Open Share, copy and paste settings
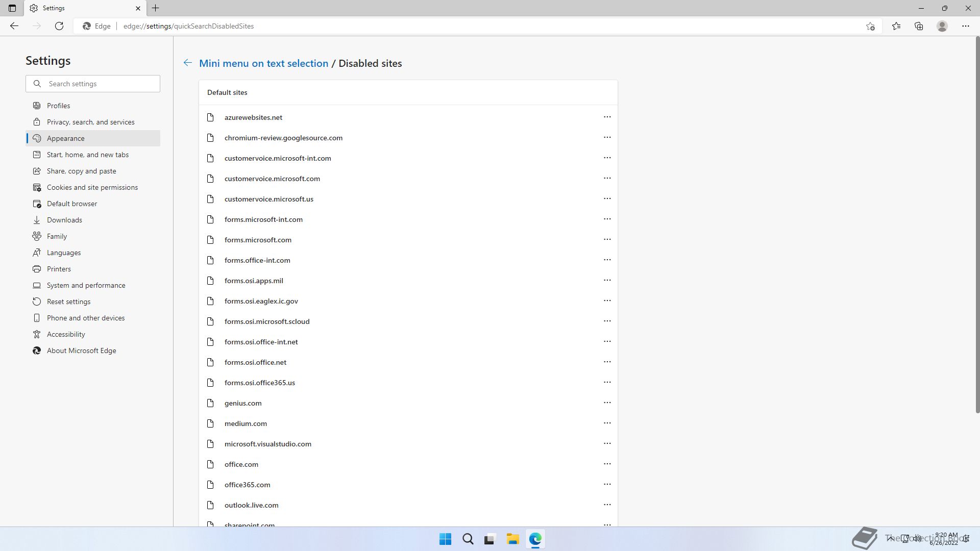980x551 pixels. pos(93,171)
